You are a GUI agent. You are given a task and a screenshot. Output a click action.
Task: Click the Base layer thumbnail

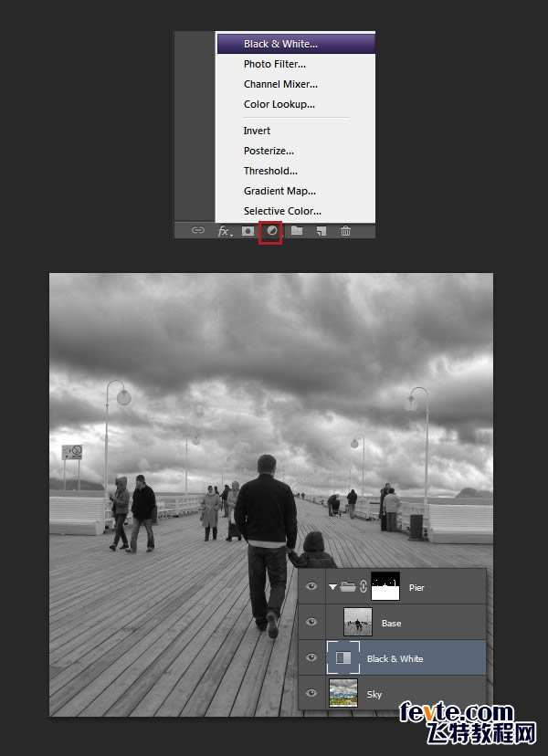point(357,622)
